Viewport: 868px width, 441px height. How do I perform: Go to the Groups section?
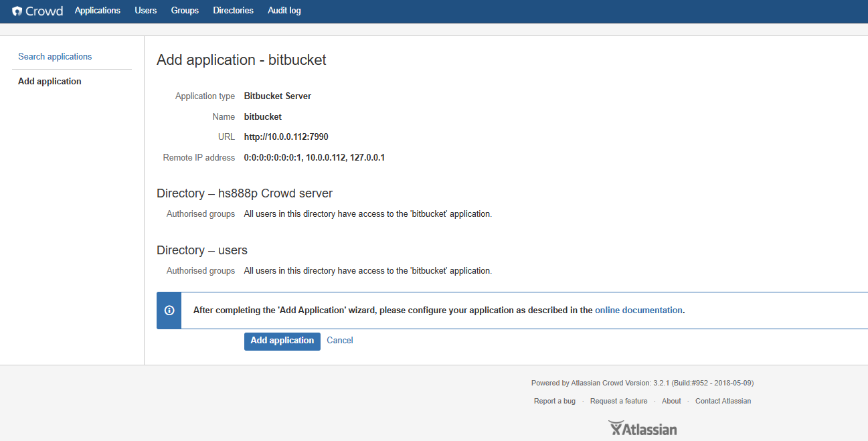pyautogui.click(x=185, y=11)
